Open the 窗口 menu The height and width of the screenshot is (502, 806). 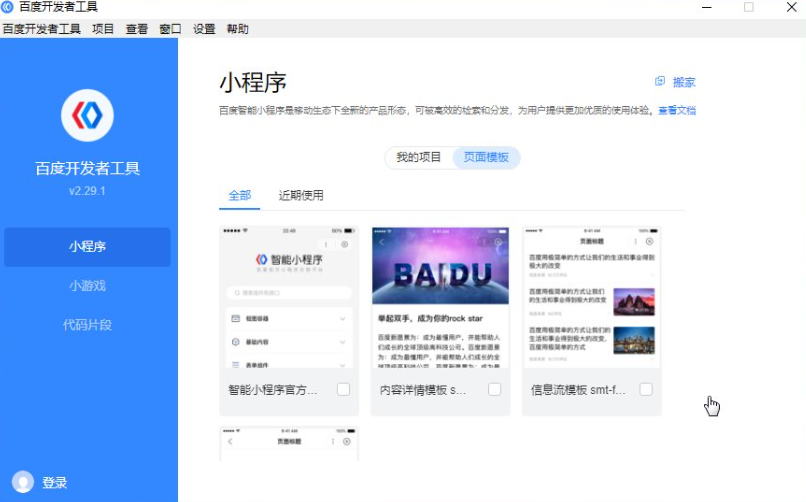coord(170,29)
